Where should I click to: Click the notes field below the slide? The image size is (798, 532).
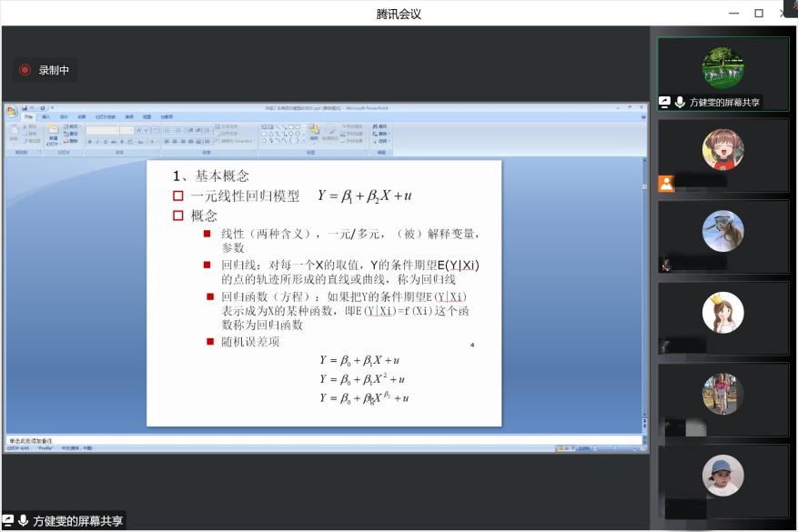pos(273,440)
